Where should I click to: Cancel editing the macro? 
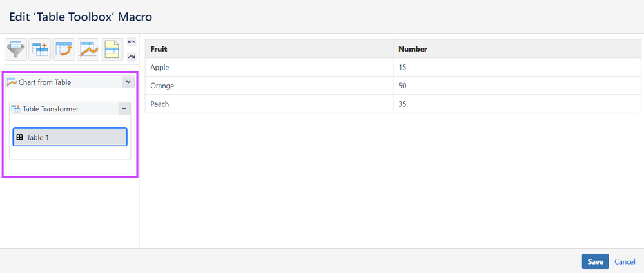625,261
